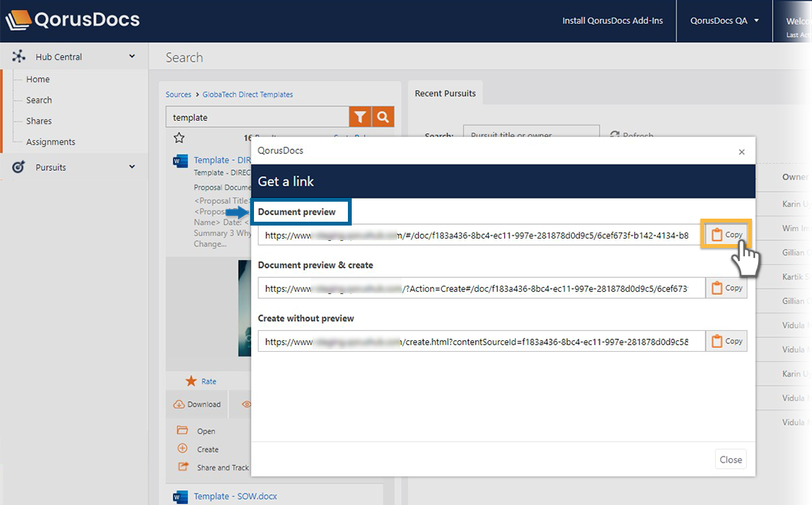Image resolution: width=812 pixels, height=505 pixels.
Task: Click Word icon beside Template - SOW.docx
Action: pos(180,497)
